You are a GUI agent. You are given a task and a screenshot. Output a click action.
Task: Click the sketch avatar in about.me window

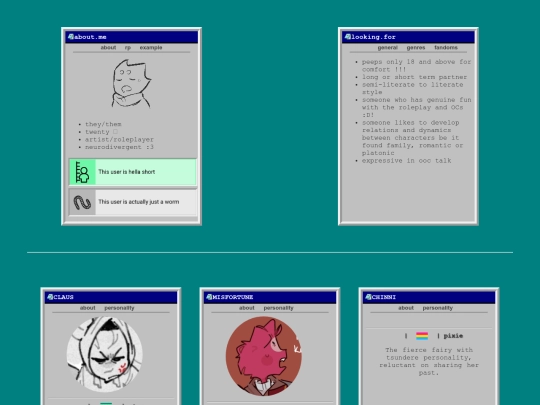pos(131,84)
